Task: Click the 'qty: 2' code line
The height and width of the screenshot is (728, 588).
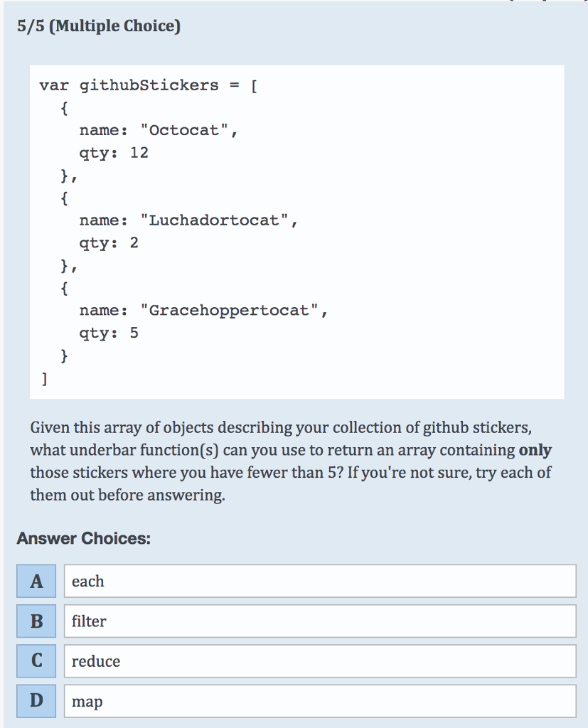Action: coord(109,243)
